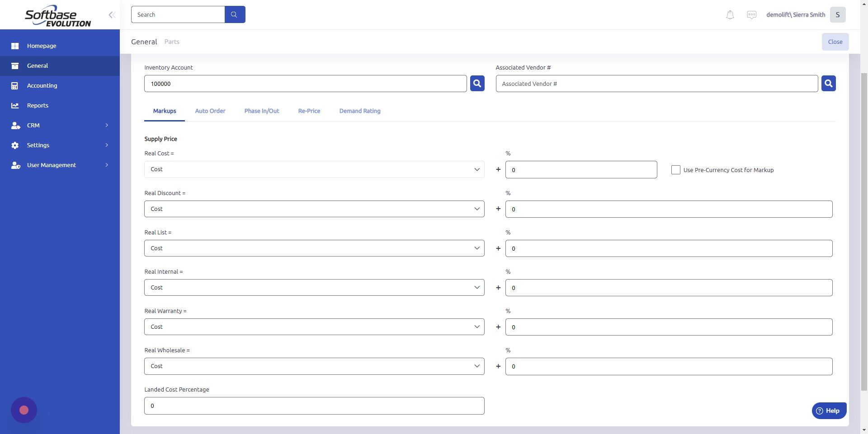Open the chat messages icon
Viewport: 868px width, 434px height.
coord(751,14)
